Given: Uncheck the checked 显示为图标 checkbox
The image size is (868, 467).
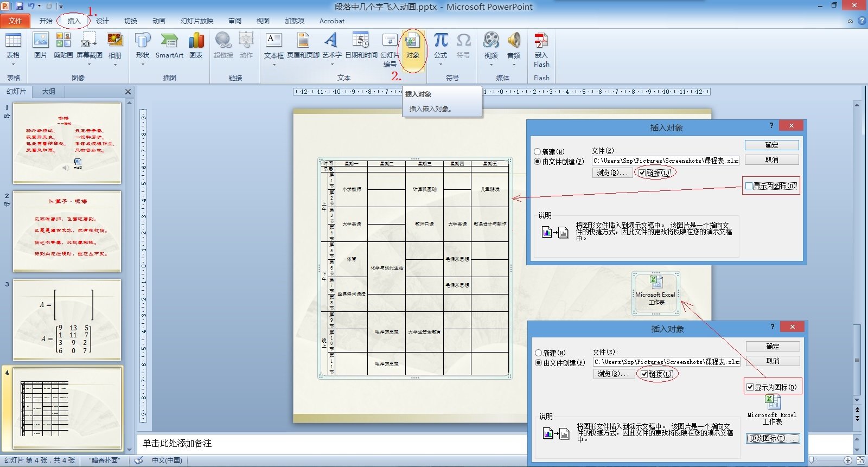Looking at the screenshot, I should tap(750, 387).
